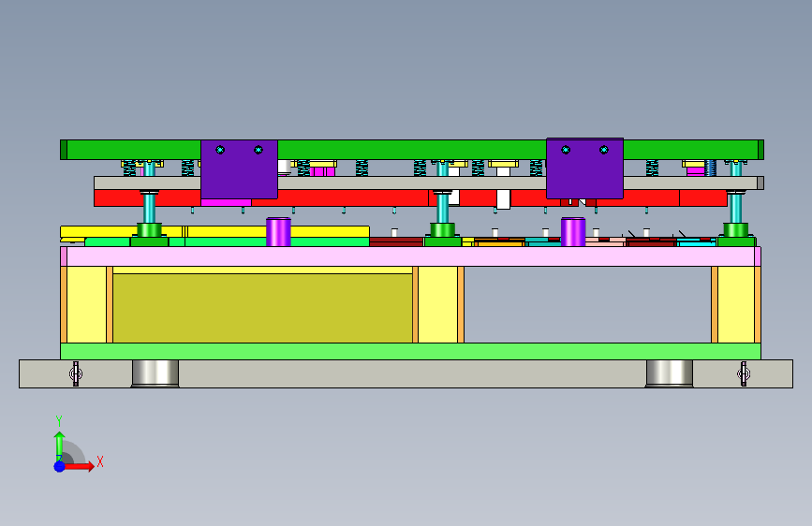812x526 pixels.
Task: Select the left lifting eyebolt on the base
Action: [76, 373]
